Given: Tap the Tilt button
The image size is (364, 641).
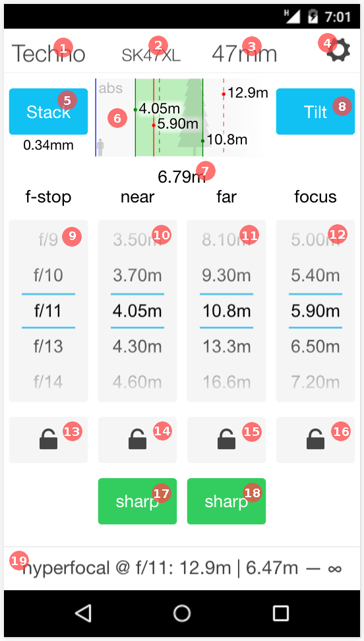Looking at the screenshot, I should (x=315, y=111).
